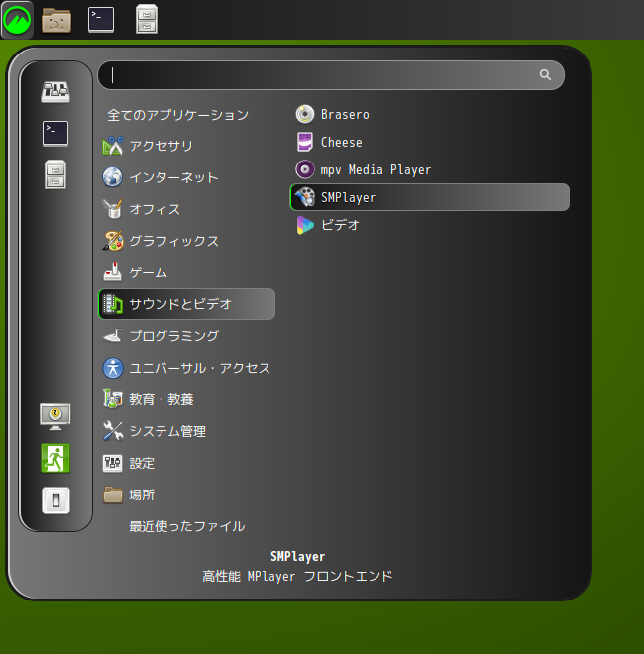The width and height of the screenshot is (644, 654).
Task: Lock screen via monitor icon in sidebar
Action: coord(55,416)
